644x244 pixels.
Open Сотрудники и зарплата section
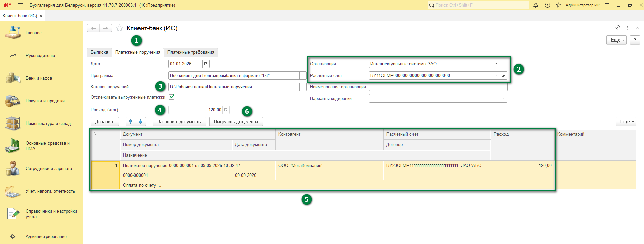coord(41,168)
